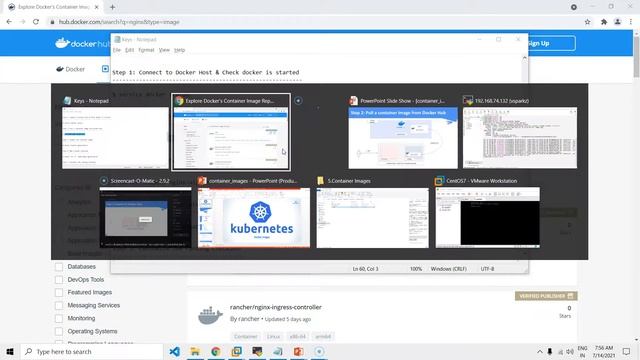Select the Explore Docker's Container Image Chrome thumbnail
640x360 pixels.
click(x=231, y=138)
